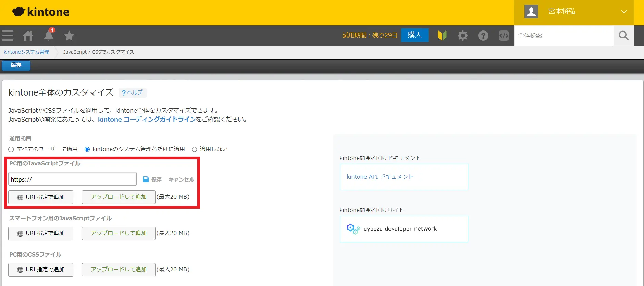Click キャンセル next to URL field
This screenshot has height=286, width=644.
181,179
